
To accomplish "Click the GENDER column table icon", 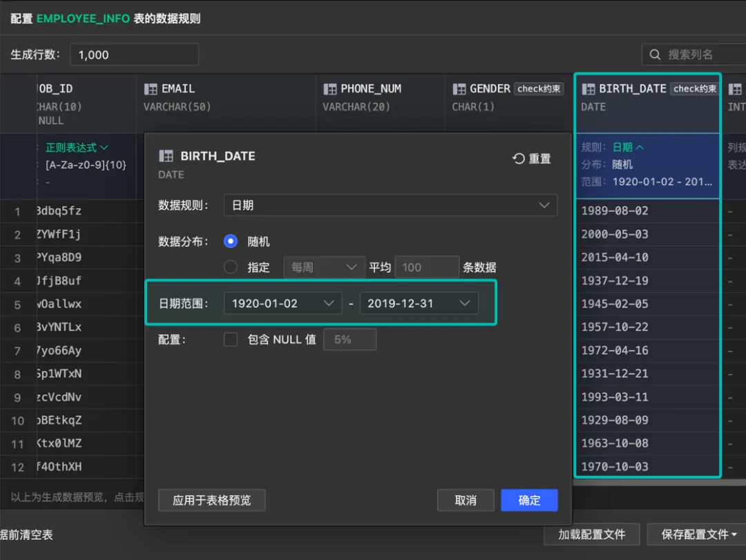I will click(459, 89).
